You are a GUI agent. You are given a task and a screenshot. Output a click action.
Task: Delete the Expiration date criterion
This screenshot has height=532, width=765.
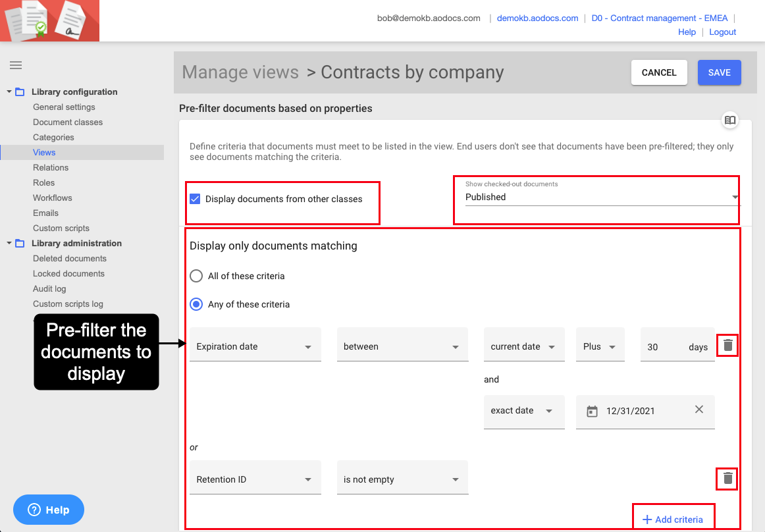[x=727, y=345]
